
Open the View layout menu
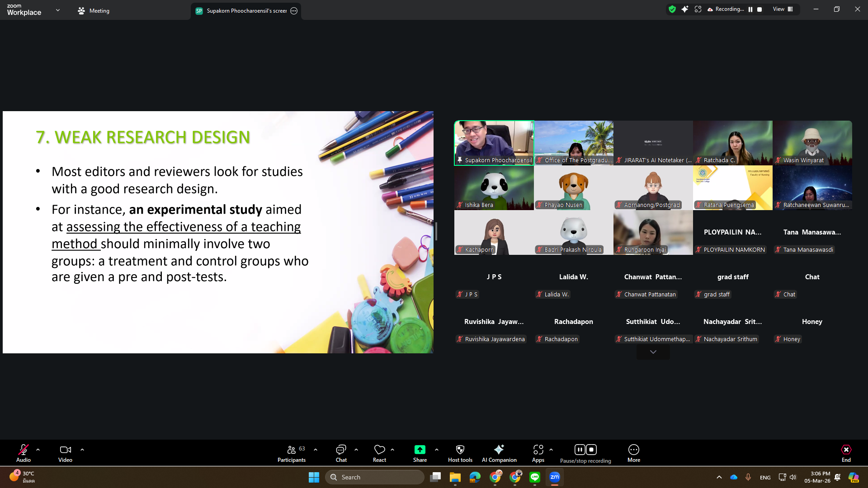[783, 9]
